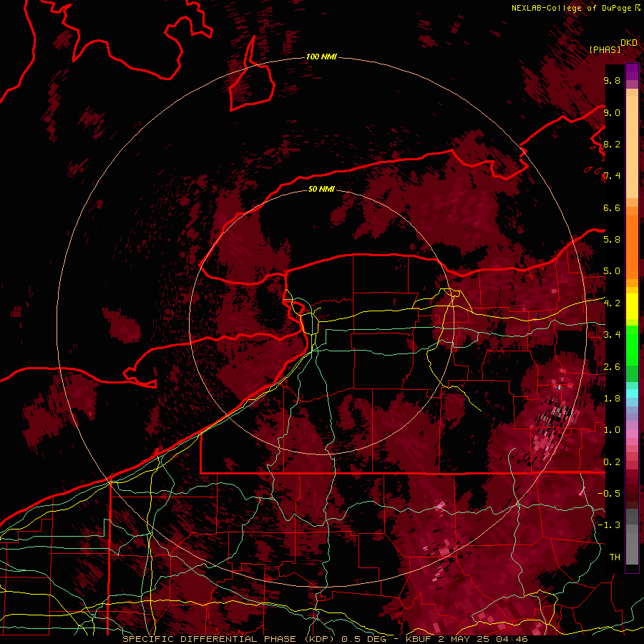
Task: Click the 6.6 scale value
Action: [612, 208]
